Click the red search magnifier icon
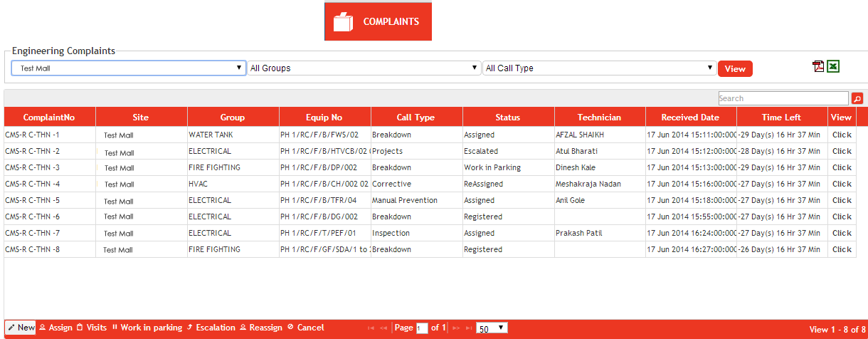Image resolution: width=868 pixels, height=339 pixels. 857,99
